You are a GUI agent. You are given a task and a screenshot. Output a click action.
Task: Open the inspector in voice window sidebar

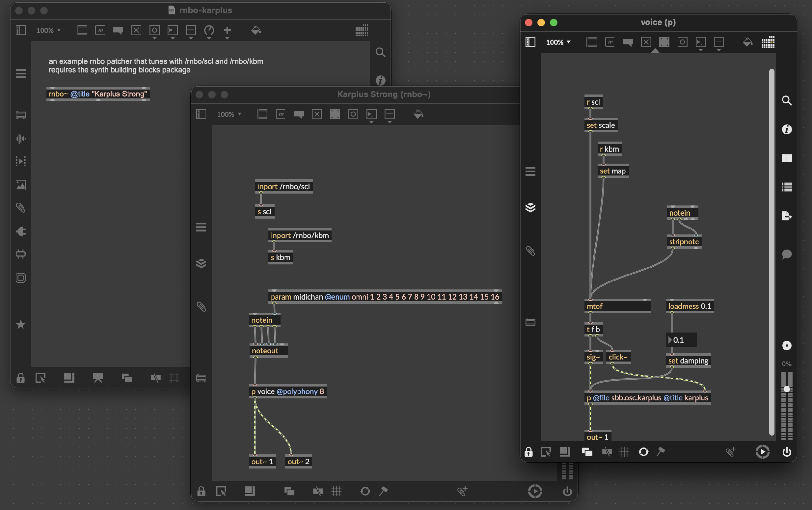787,129
